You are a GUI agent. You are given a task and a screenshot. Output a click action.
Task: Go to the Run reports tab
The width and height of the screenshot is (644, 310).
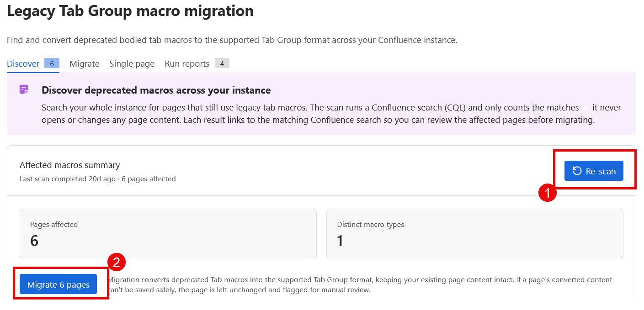point(187,64)
